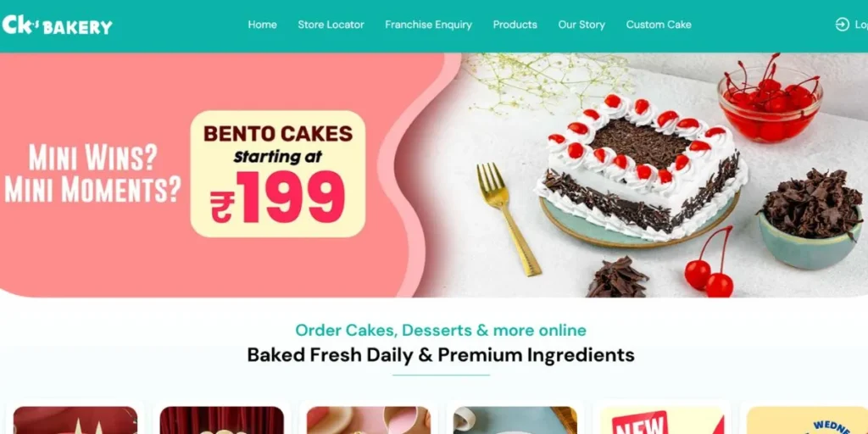Open the pink-toned category card

(x=368, y=420)
